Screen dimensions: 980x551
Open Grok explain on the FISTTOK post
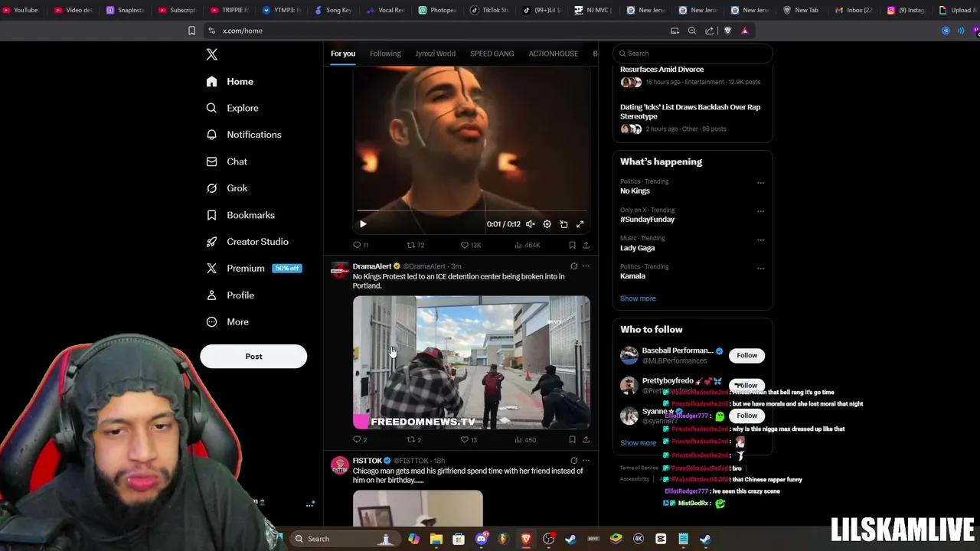573,461
